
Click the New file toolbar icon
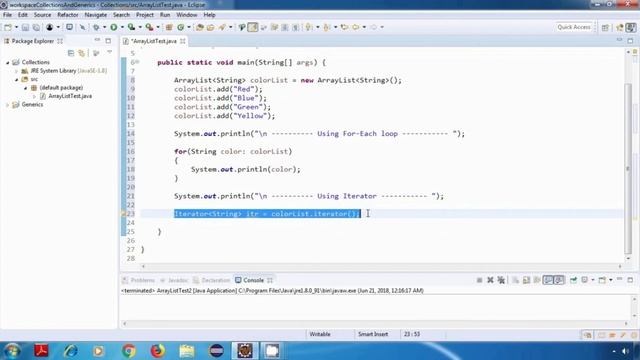pos(8,27)
